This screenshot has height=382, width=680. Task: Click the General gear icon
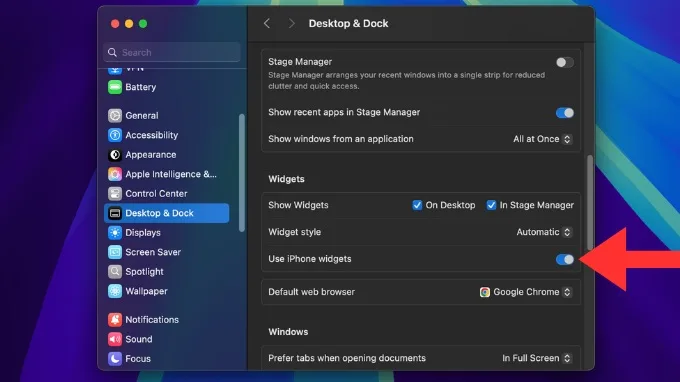click(115, 116)
